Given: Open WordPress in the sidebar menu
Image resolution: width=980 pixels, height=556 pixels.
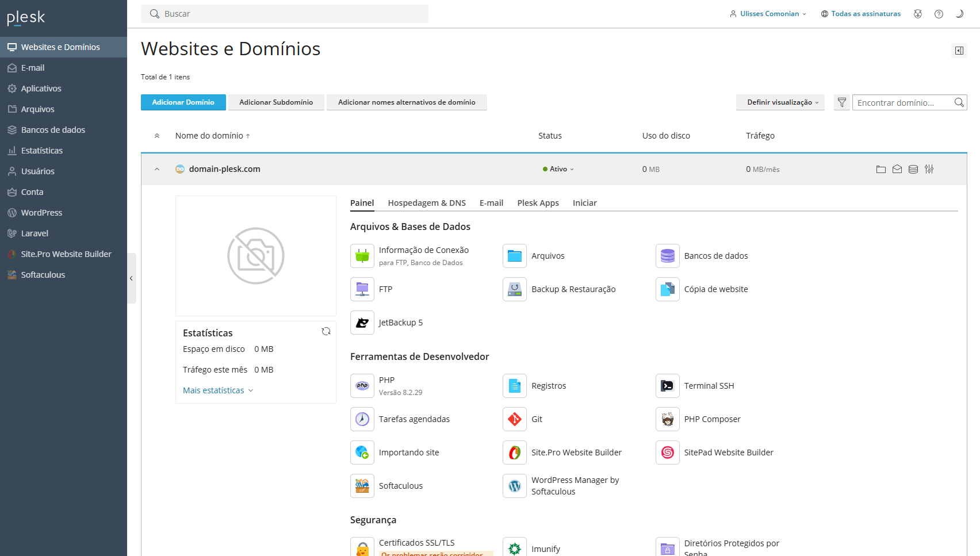Looking at the screenshot, I should coord(41,213).
